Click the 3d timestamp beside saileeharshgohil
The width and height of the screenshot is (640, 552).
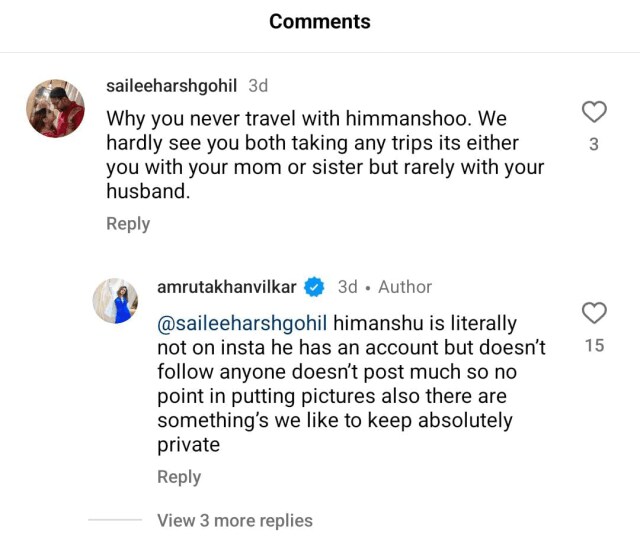tap(258, 86)
